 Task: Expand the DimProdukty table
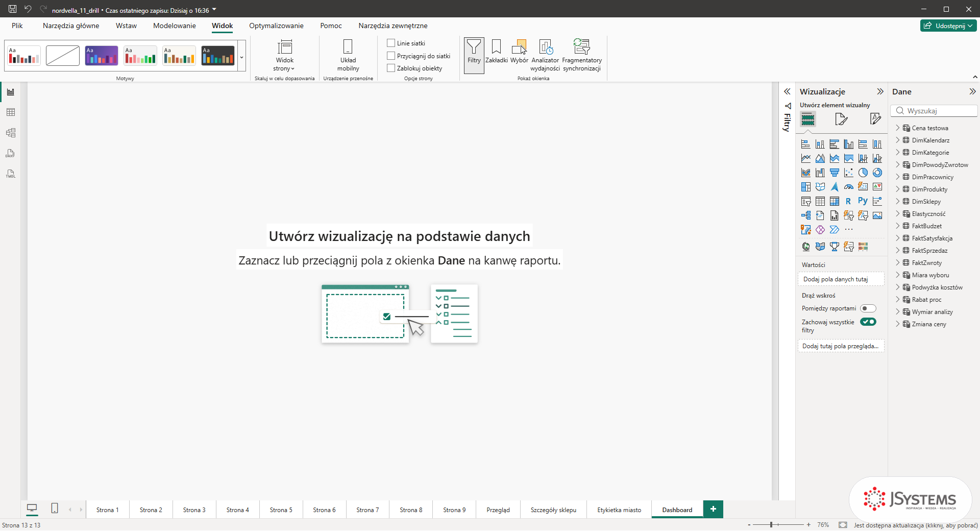[x=897, y=189]
